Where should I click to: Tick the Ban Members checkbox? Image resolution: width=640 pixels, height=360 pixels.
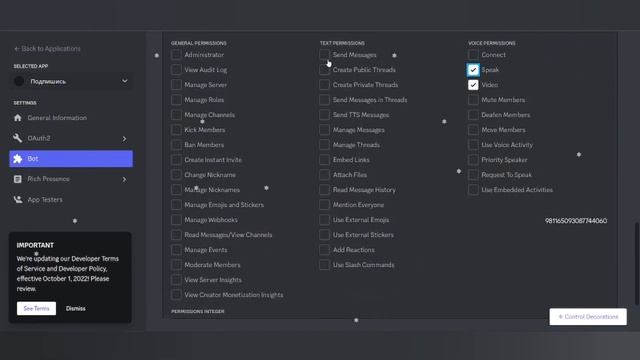coord(176,145)
